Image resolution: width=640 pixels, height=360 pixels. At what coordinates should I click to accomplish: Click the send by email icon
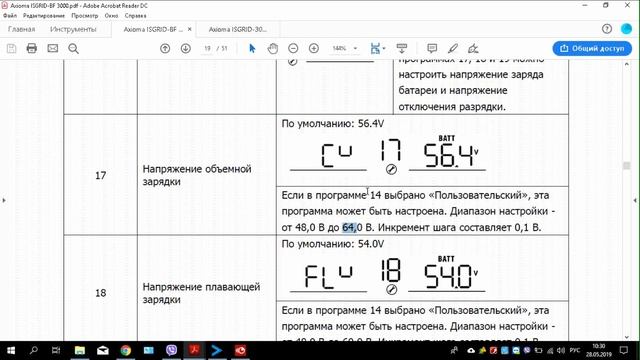click(x=53, y=49)
